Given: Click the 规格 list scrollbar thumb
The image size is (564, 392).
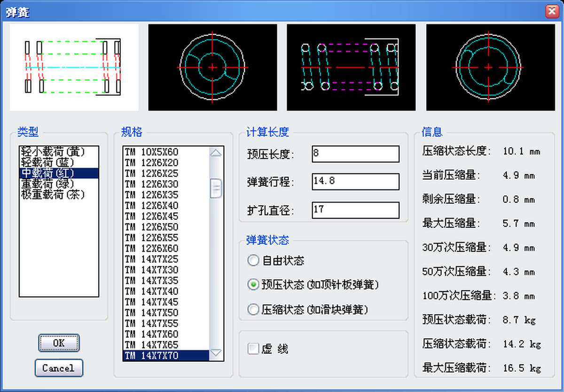Looking at the screenshot, I should click(216, 188).
